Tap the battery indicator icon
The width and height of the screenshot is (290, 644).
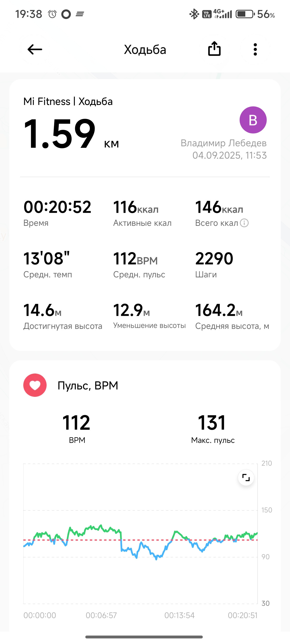245,14
